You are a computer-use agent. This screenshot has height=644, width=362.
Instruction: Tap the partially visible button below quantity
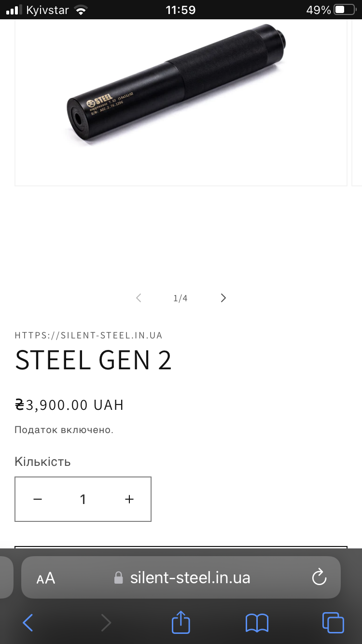[181, 547]
